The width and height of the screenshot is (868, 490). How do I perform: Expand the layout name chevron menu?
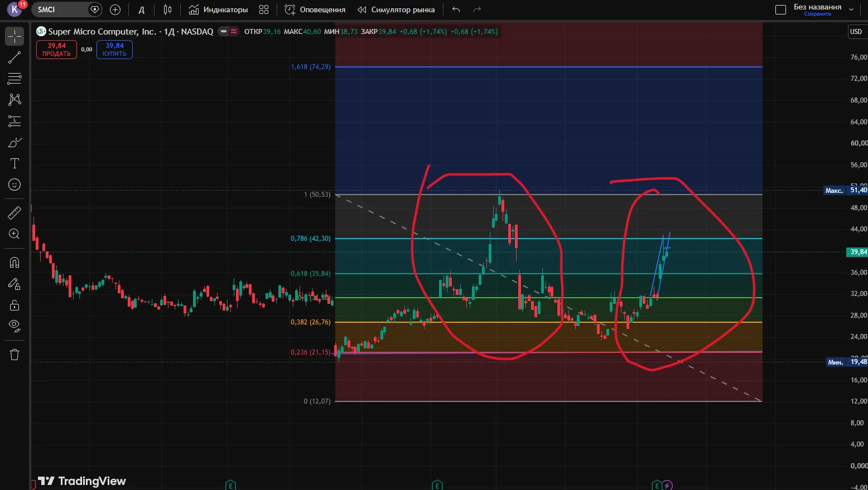tap(851, 9)
